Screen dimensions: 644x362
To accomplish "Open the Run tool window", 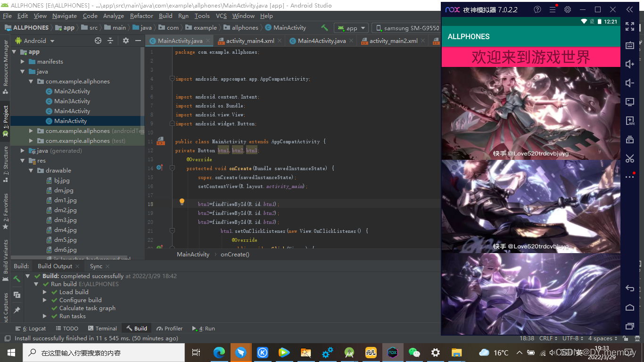I will pos(204,329).
